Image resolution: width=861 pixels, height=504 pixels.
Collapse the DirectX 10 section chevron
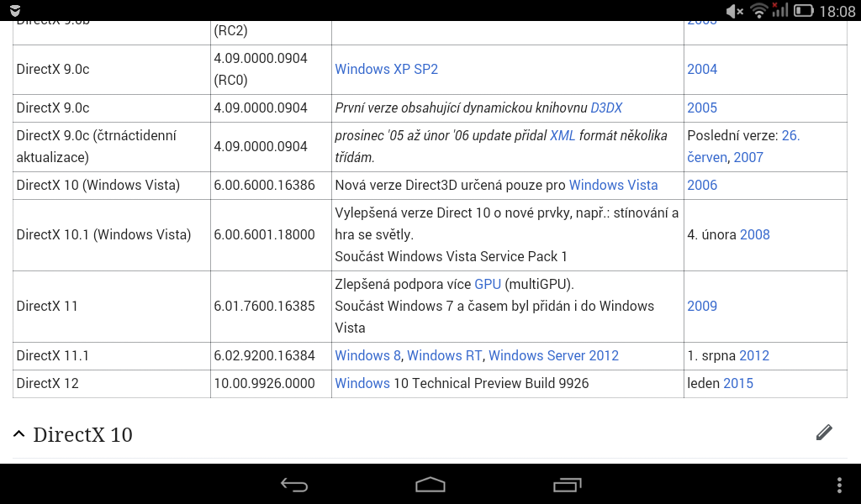click(18, 434)
